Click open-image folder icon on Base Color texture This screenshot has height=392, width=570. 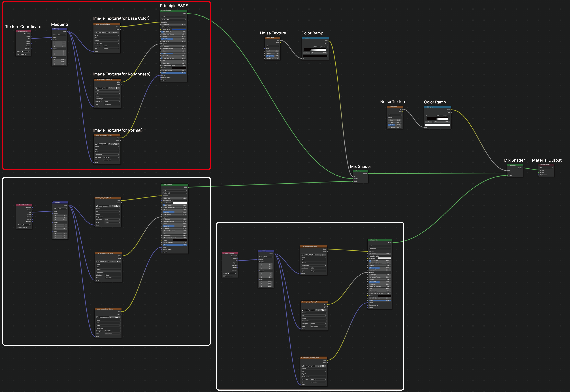tap(116, 32)
